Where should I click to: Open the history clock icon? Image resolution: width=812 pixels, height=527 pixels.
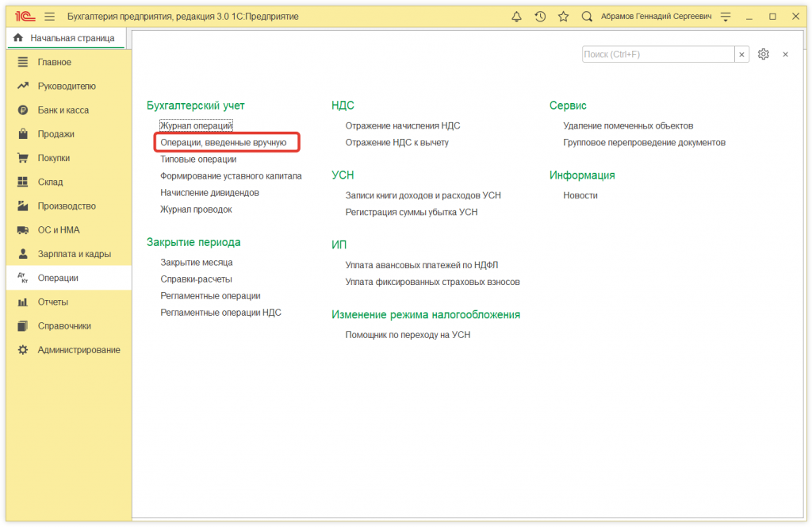tap(540, 16)
